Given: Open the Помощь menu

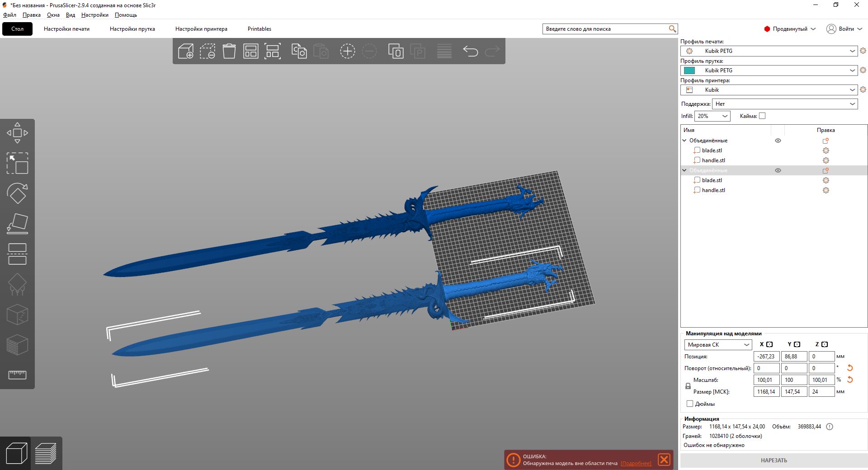Looking at the screenshot, I should [x=126, y=15].
